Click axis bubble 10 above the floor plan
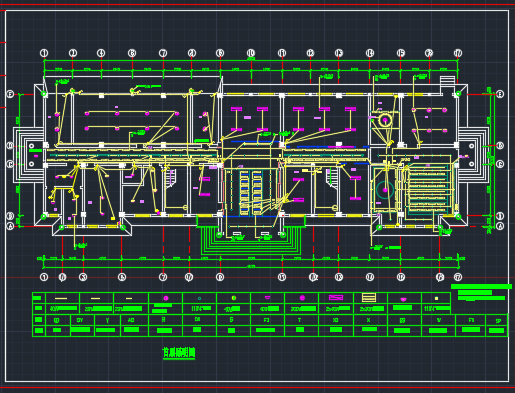Viewport: 515px width, 393px height. [x=251, y=53]
